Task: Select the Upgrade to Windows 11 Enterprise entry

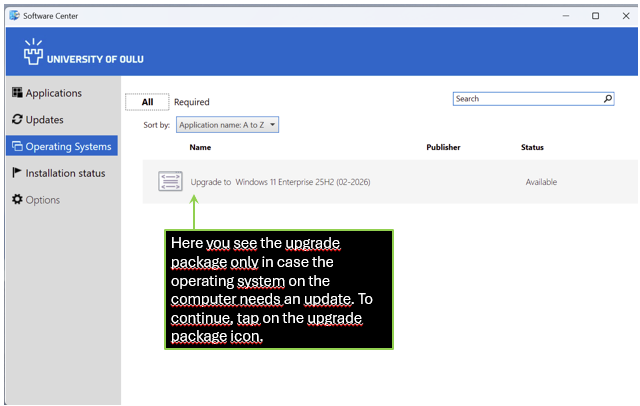Action: (280, 182)
